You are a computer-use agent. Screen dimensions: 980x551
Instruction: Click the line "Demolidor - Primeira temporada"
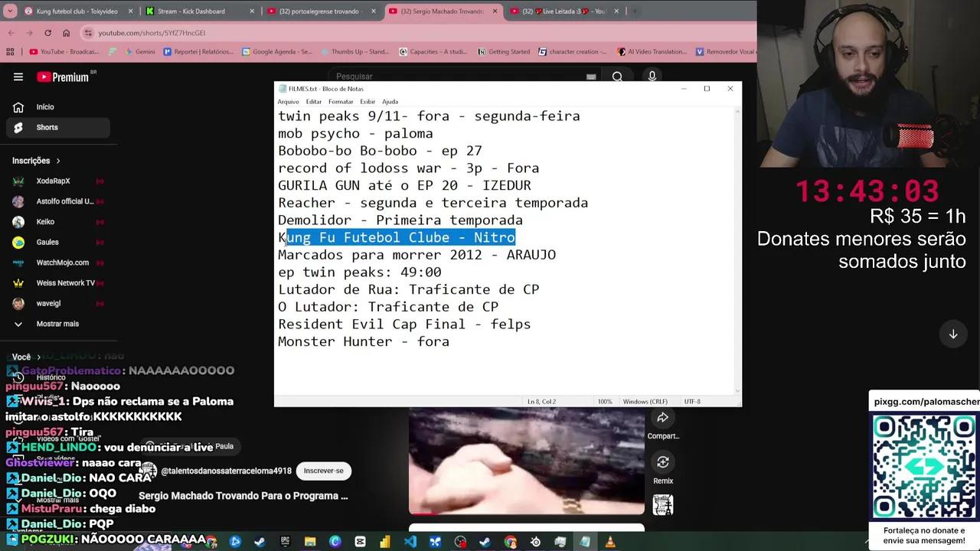coord(400,220)
